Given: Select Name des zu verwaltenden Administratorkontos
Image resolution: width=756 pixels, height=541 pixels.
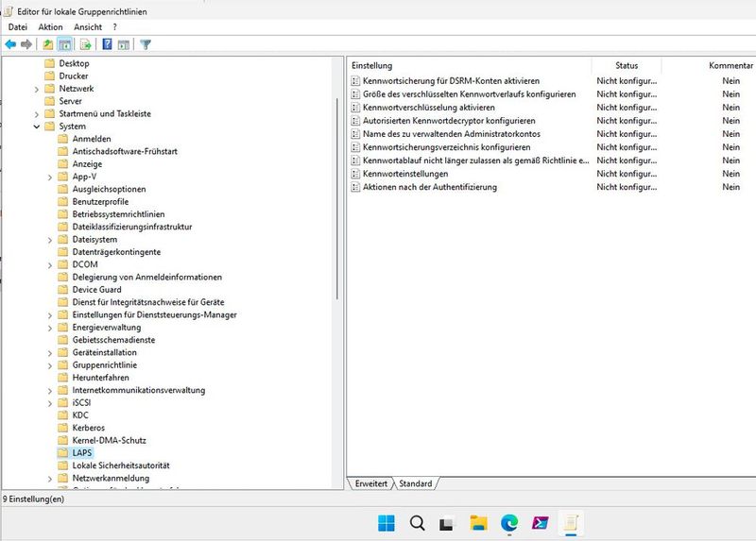Looking at the screenshot, I should (452, 134).
